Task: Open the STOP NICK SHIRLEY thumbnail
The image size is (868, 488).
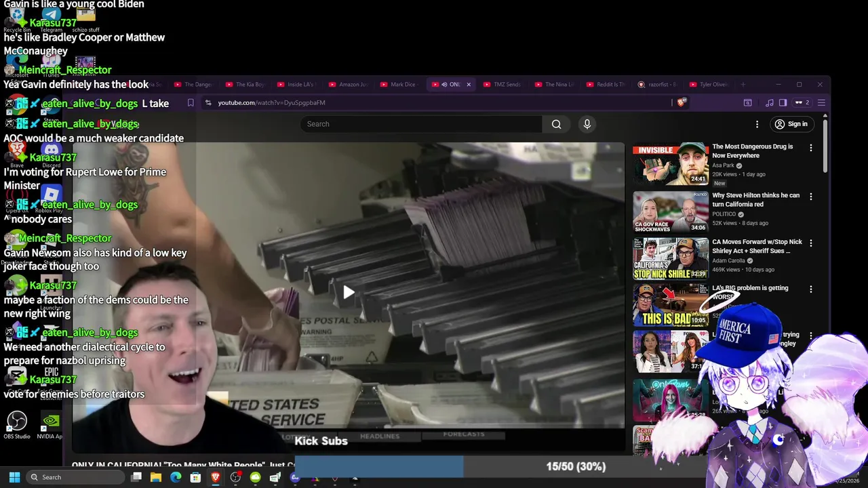Action: coord(671,258)
